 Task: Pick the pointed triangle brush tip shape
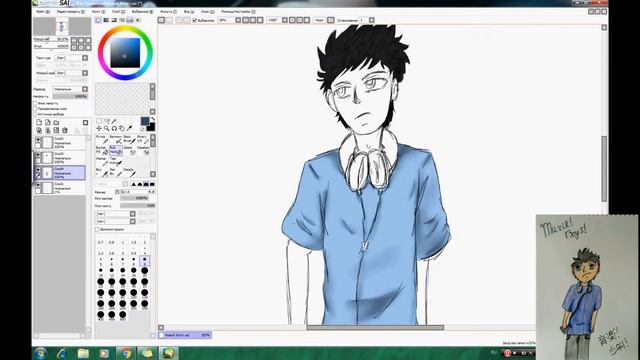133,184
